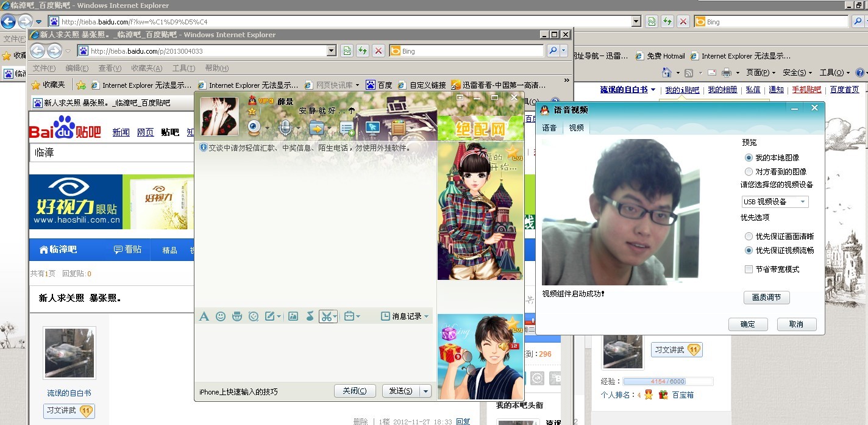Click the poster avatar thumbnail on Tieba

click(x=69, y=353)
